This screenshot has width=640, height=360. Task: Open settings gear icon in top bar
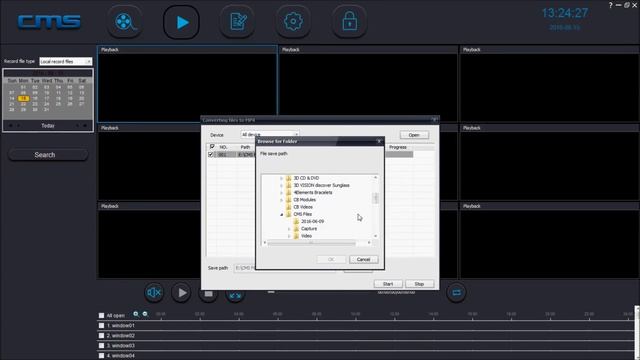point(293,22)
